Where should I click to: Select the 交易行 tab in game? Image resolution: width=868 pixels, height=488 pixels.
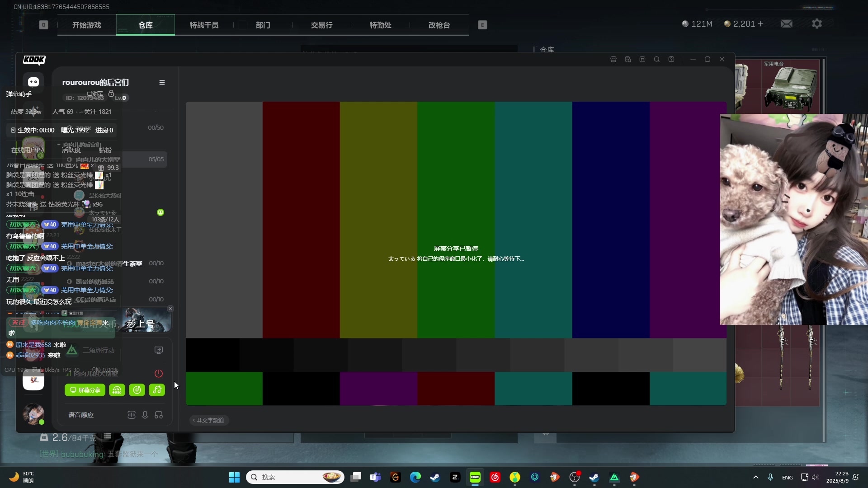pyautogui.click(x=322, y=25)
